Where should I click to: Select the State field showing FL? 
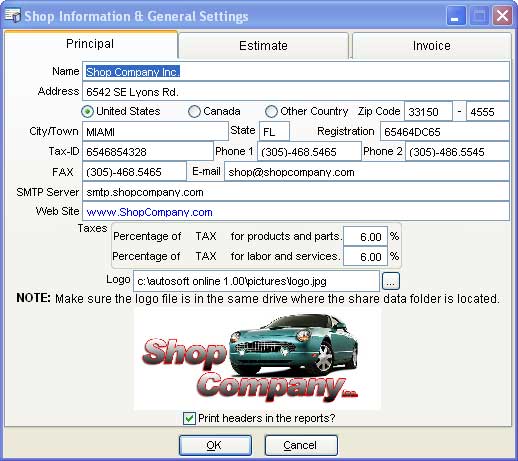274,132
